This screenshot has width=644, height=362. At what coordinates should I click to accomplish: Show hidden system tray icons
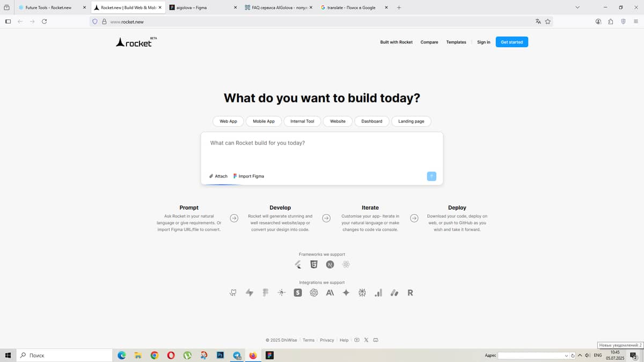point(580,356)
